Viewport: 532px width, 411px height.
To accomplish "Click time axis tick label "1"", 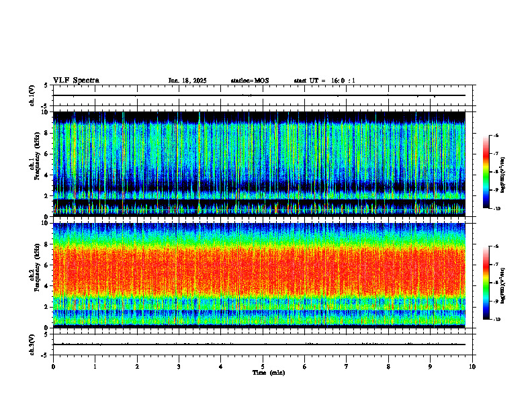I will pos(95,367).
